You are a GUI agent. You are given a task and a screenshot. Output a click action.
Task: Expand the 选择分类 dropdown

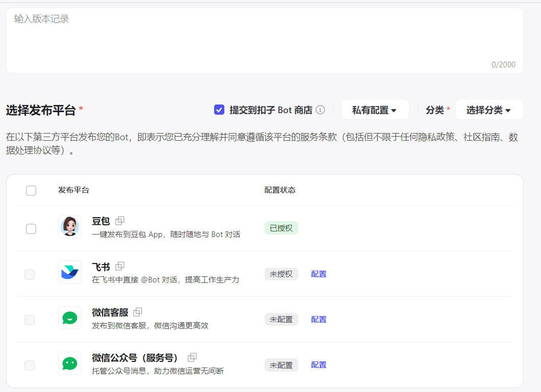click(488, 110)
